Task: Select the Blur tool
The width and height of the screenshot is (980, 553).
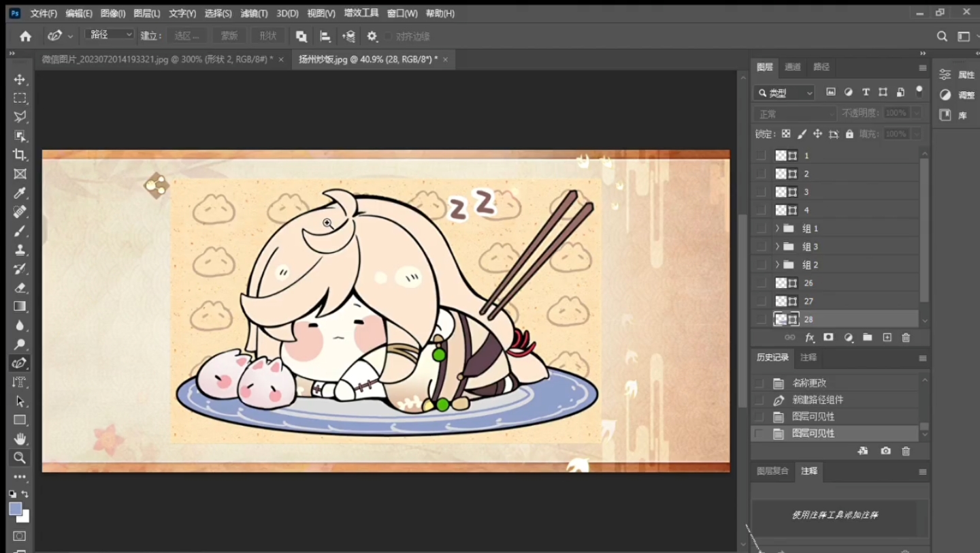Action: (20, 326)
